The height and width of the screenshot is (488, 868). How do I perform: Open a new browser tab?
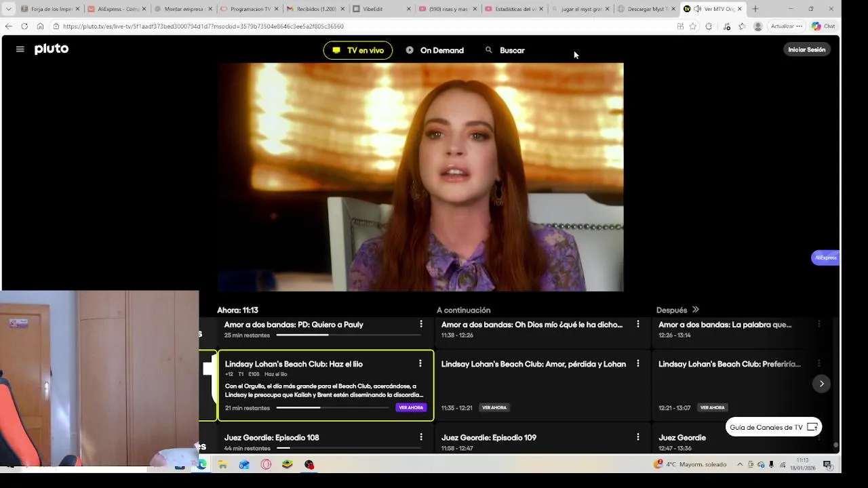(755, 9)
